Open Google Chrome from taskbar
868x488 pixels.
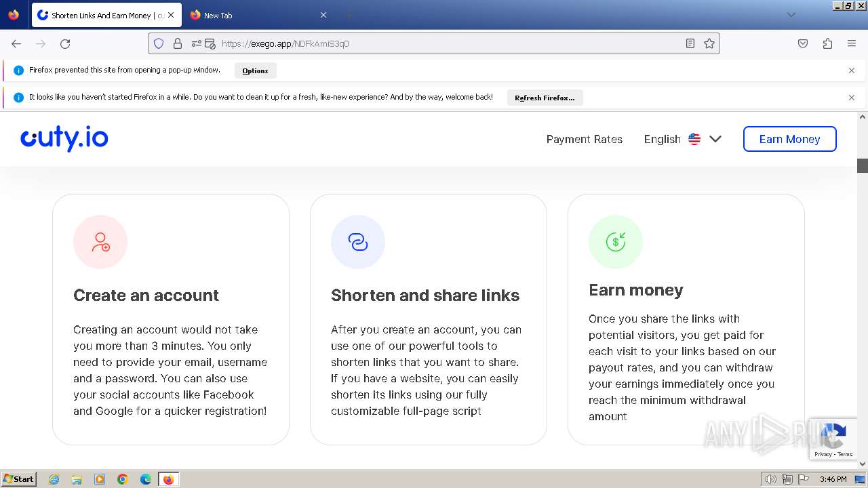[x=123, y=479]
